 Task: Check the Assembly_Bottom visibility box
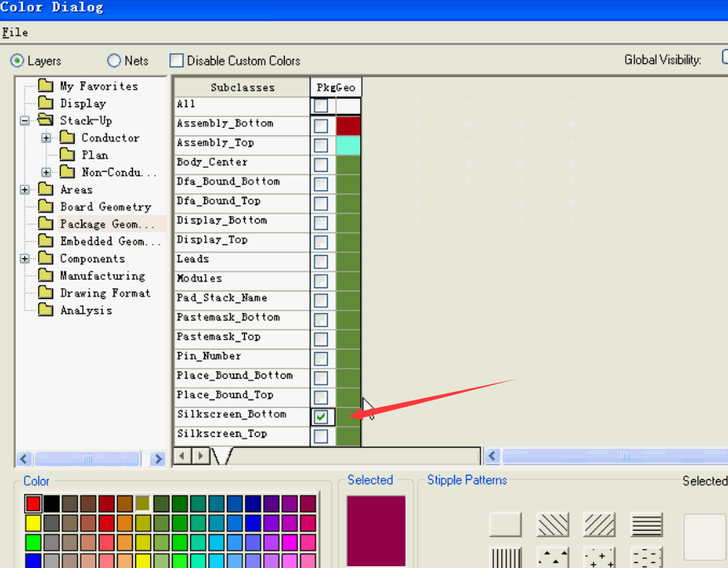tap(320, 125)
